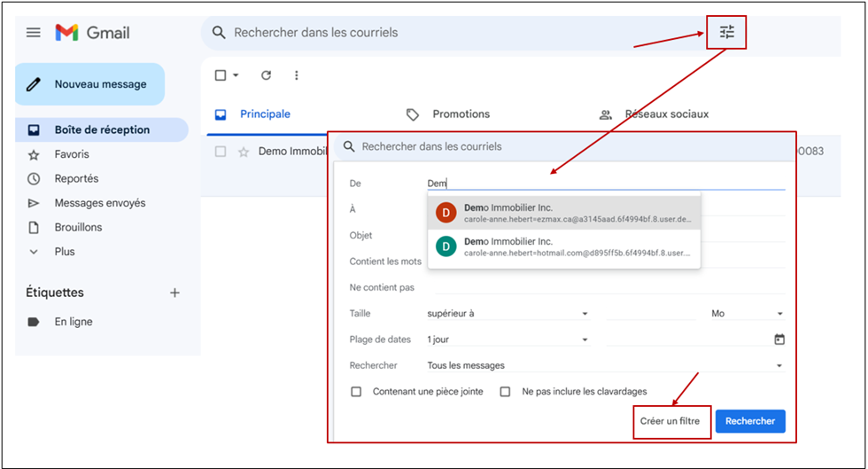
Task: Tick the Demo Immobilier message checkbox
Action: pyautogui.click(x=221, y=152)
